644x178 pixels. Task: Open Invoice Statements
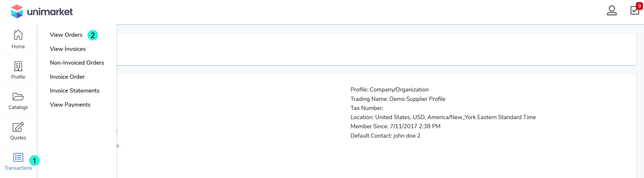point(75,91)
